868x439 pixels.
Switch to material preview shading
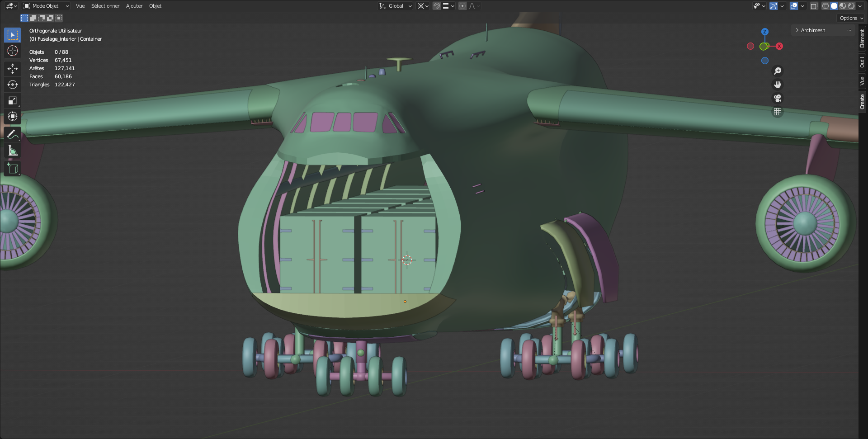point(843,6)
